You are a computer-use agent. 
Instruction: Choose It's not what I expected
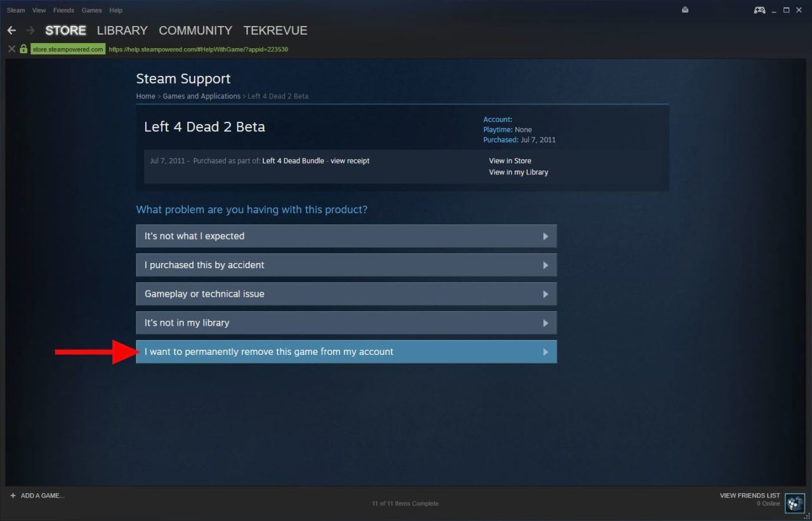346,236
